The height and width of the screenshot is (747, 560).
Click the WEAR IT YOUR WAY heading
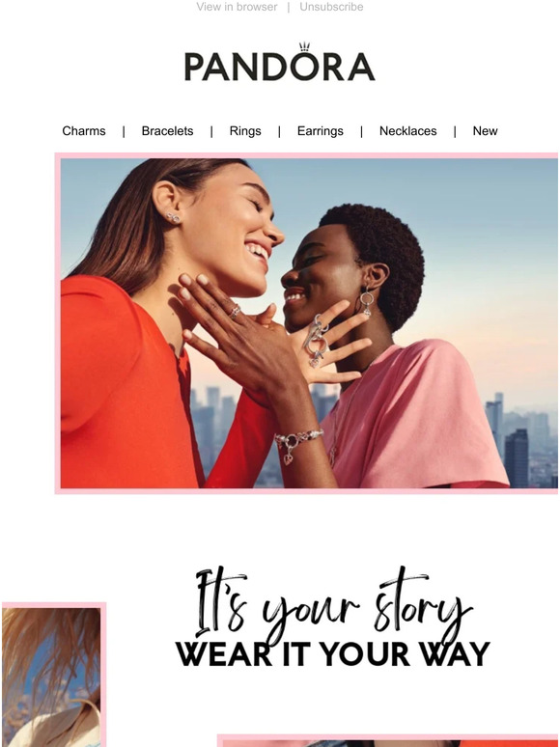(x=333, y=654)
